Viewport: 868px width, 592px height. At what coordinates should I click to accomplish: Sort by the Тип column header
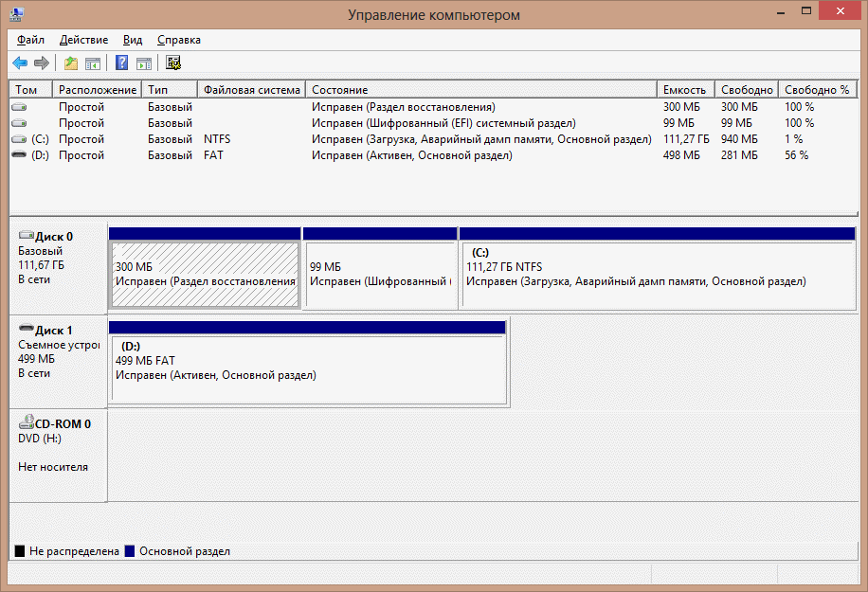170,90
